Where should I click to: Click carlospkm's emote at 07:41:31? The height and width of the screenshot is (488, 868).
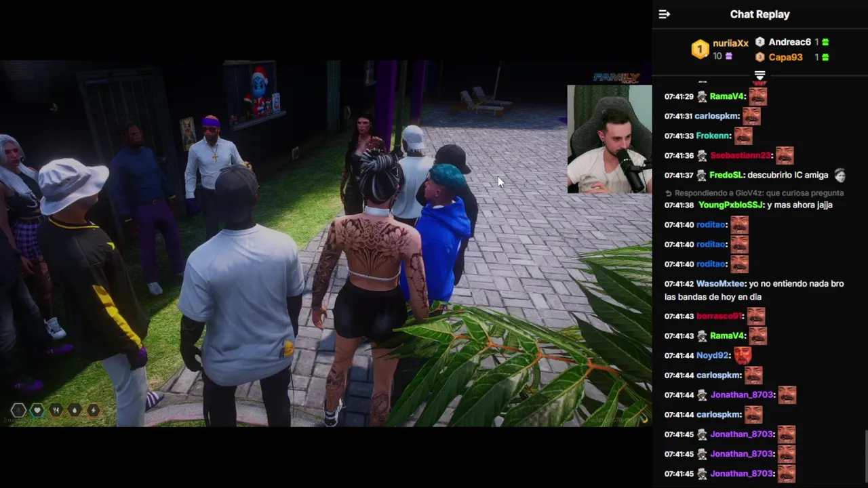751,116
